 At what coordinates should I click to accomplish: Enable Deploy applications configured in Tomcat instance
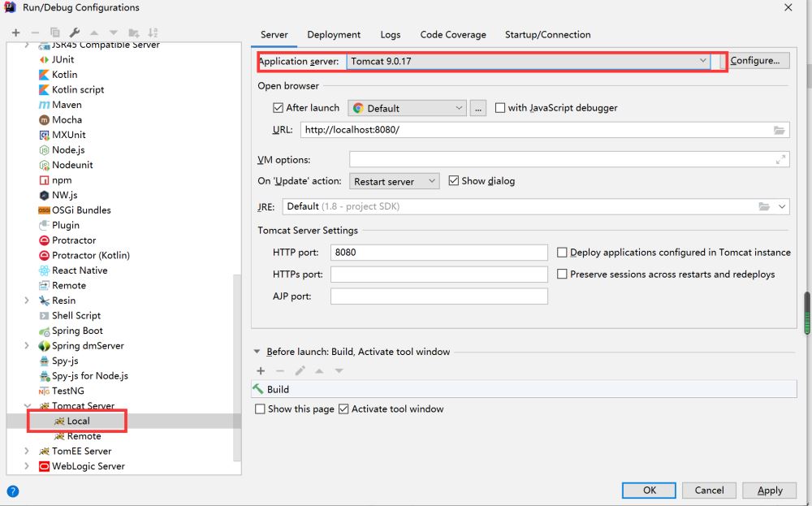pyautogui.click(x=562, y=253)
